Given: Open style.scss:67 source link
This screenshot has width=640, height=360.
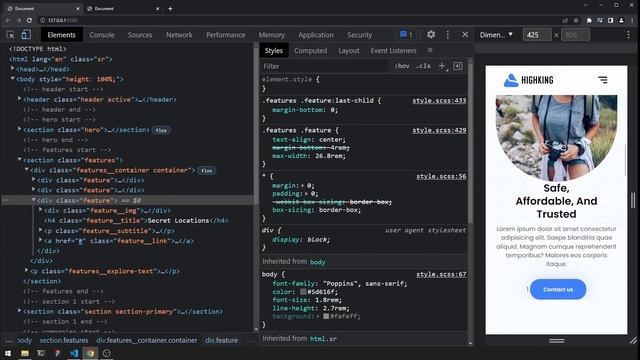Looking at the screenshot, I should coord(441,274).
